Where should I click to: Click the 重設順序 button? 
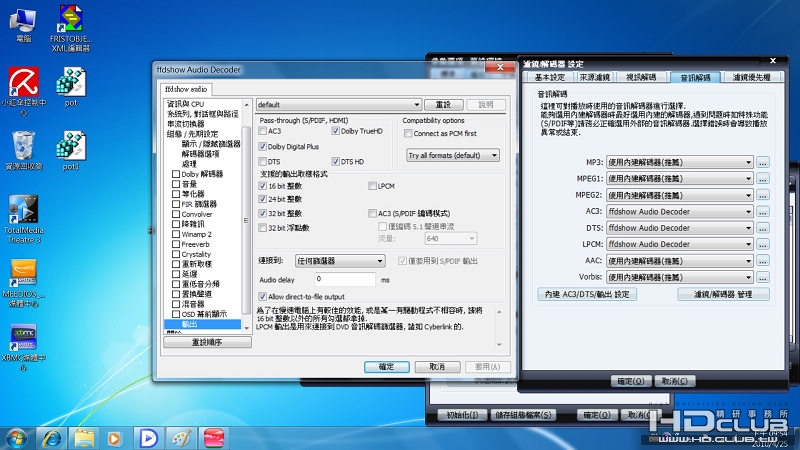(206, 342)
